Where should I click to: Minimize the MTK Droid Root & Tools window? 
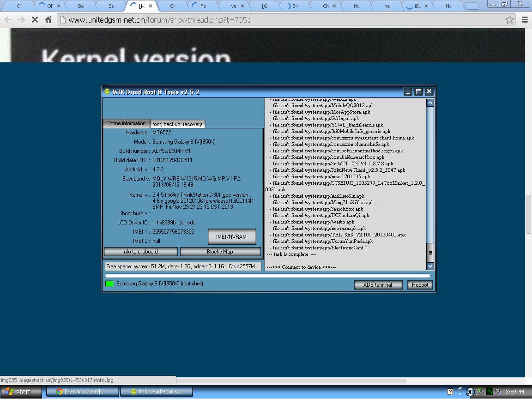[408, 91]
